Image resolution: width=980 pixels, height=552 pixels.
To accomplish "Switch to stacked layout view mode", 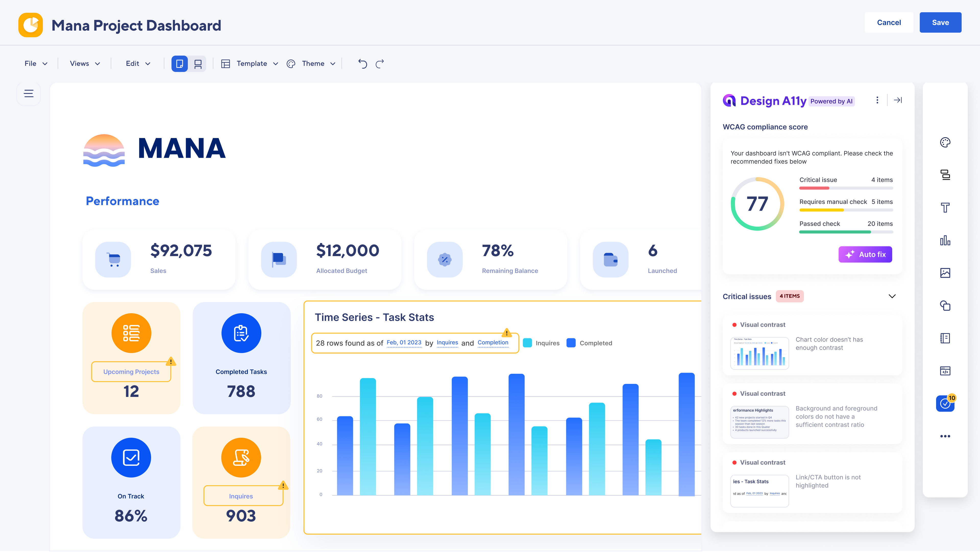I will point(198,64).
